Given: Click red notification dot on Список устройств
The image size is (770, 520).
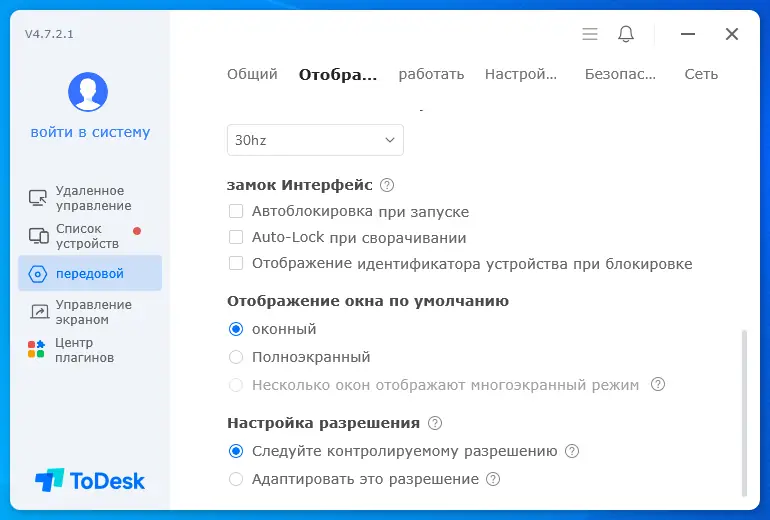Looking at the screenshot, I should click(137, 231).
